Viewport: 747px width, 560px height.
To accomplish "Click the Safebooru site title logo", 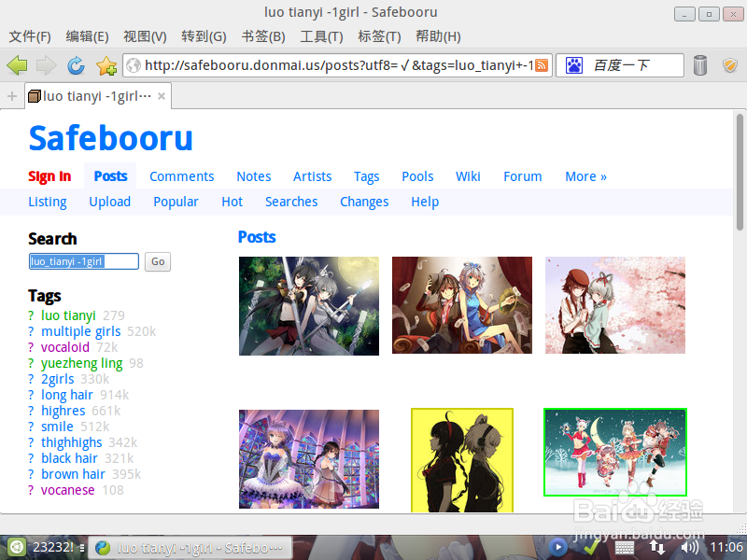I will (x=110, y=138).
